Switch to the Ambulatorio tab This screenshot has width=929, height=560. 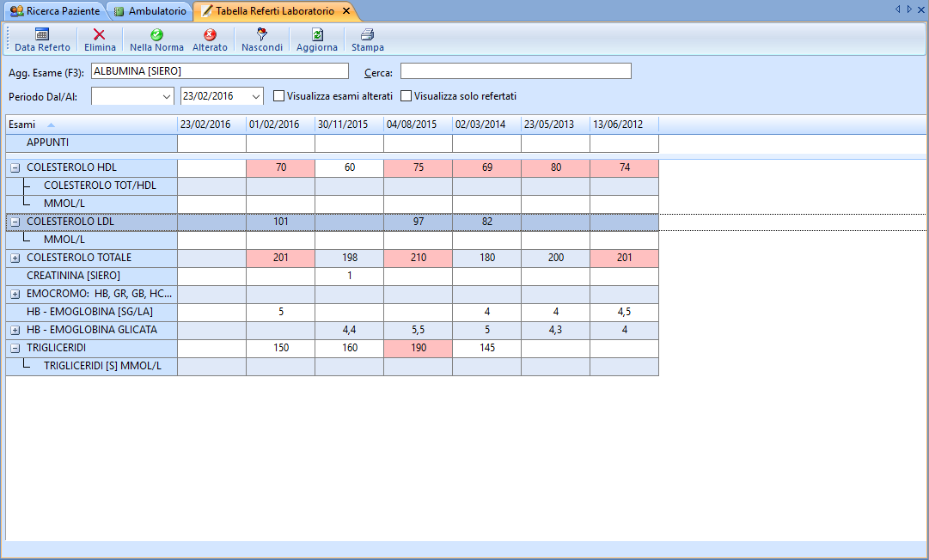click(150, 10)
